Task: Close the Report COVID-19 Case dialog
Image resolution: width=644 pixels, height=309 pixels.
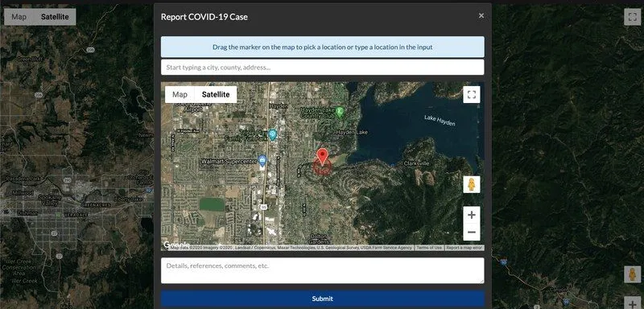Action: [481, 15]
